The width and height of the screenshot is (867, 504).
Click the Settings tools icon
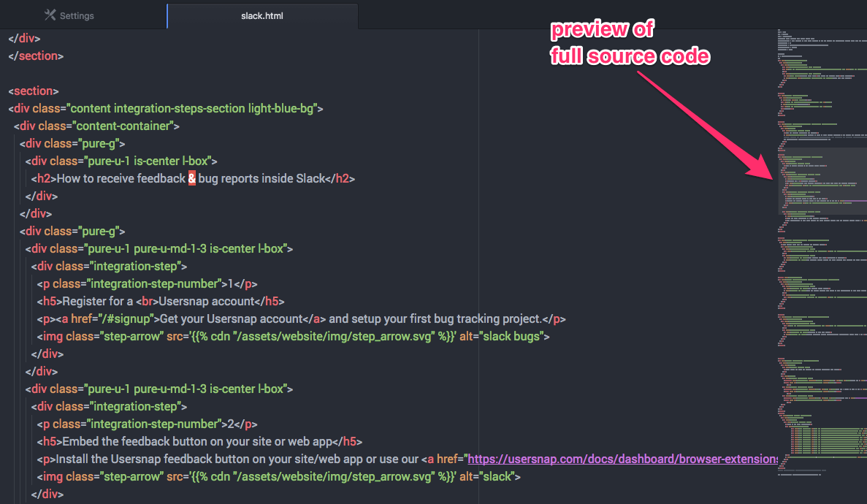[50, 15]
